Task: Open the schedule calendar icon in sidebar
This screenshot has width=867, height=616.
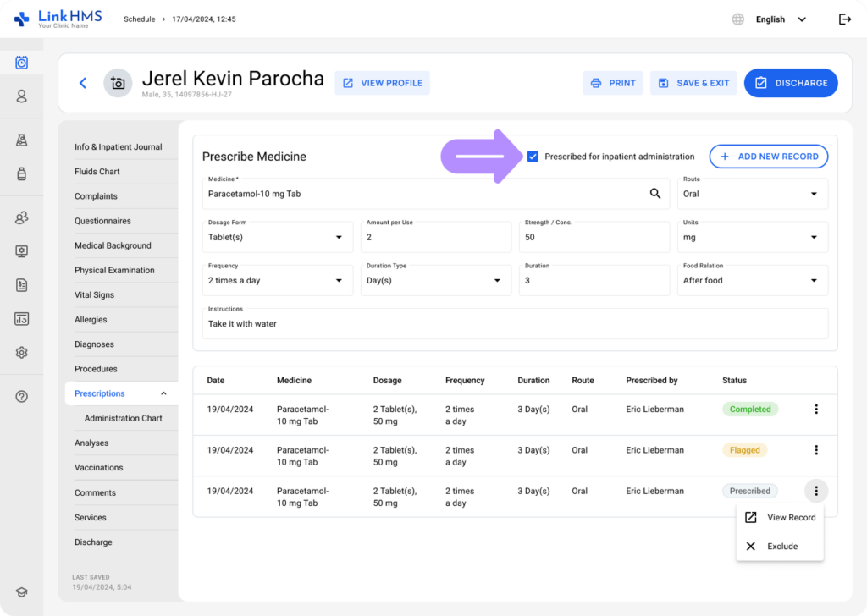Action: pyautogui.click(x=22, y=63)
